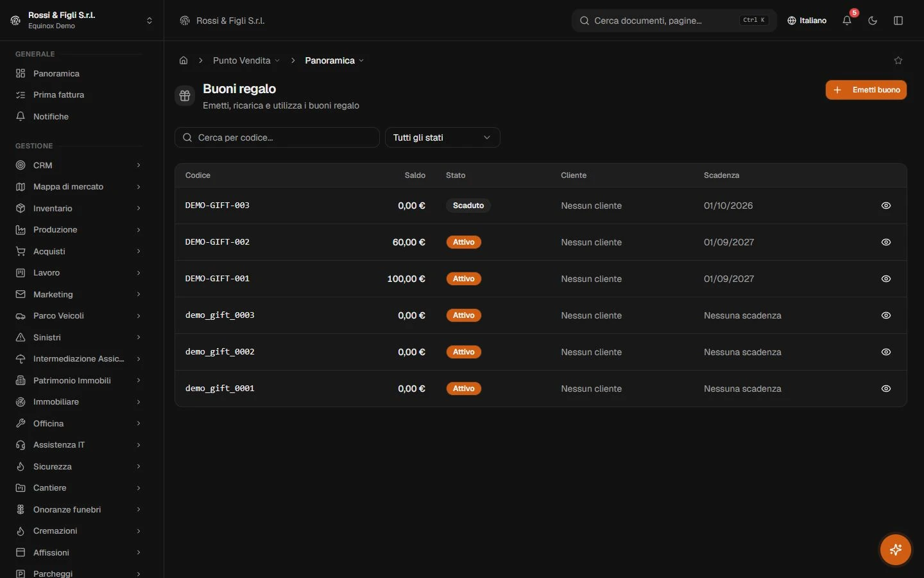Viewport: 924px width, 578px height.
Task: Click the home breadcrumb icon
Action: [x=184, y=60]
